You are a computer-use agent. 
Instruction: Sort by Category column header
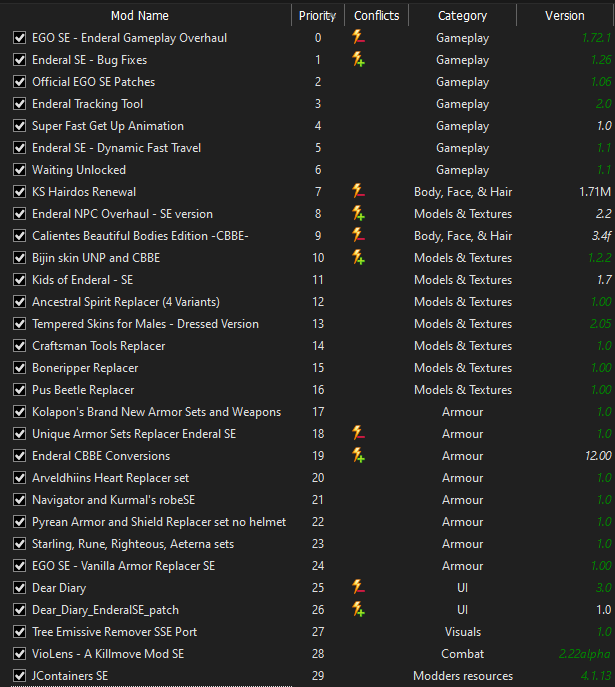462,16
